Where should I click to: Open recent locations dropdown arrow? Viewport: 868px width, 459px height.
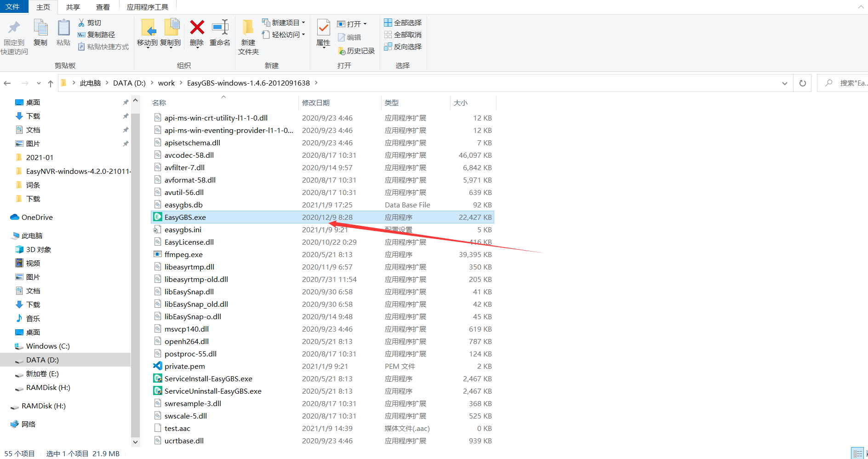39,83
